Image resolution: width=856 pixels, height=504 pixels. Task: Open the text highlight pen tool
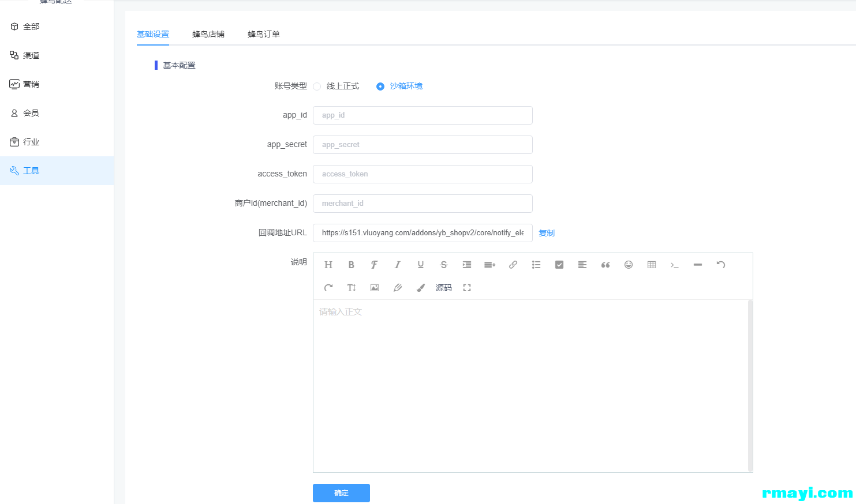[x=398, y=288]
